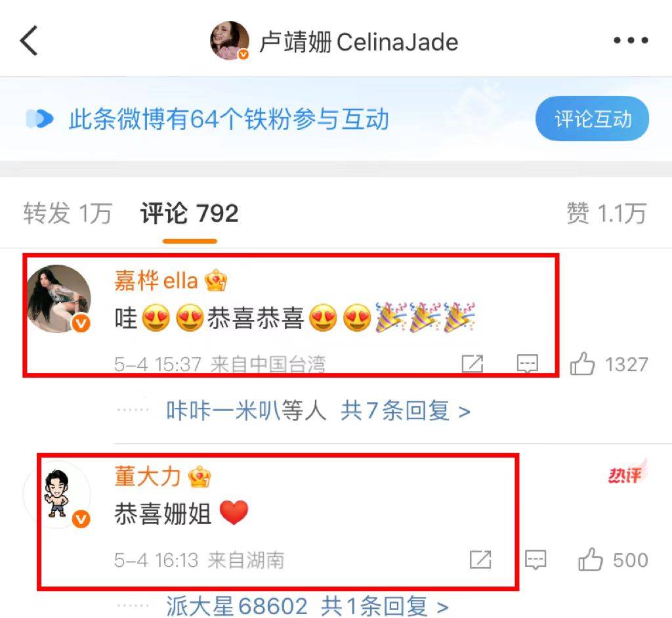The image size is (672, 618).
Task: Share 董大力's comment via forward icon
Action: [480, 560]
